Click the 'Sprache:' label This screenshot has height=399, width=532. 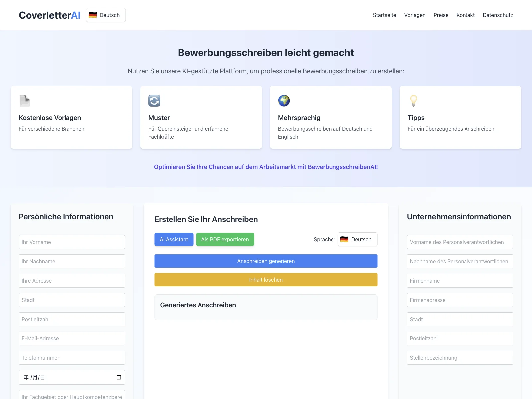(324, 239)
